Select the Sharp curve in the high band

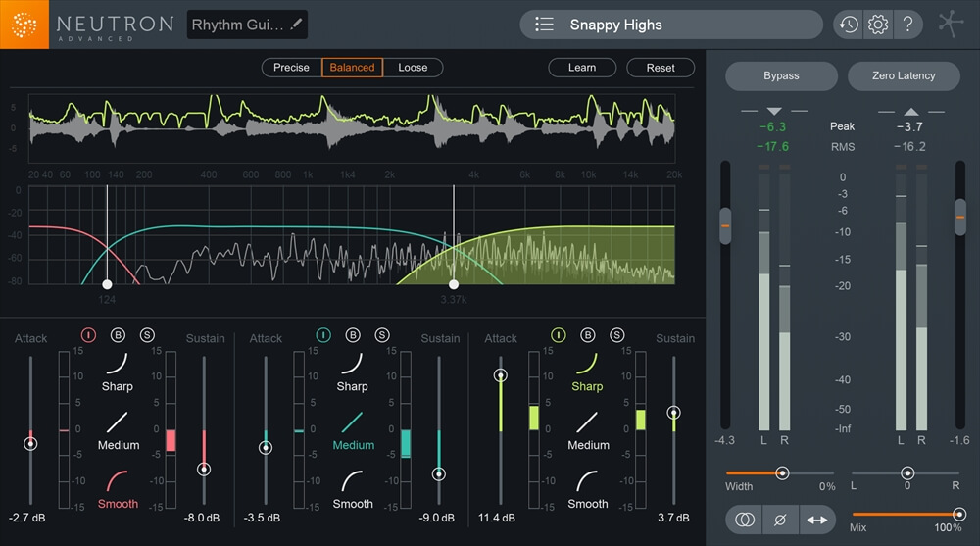coord(587,364)
